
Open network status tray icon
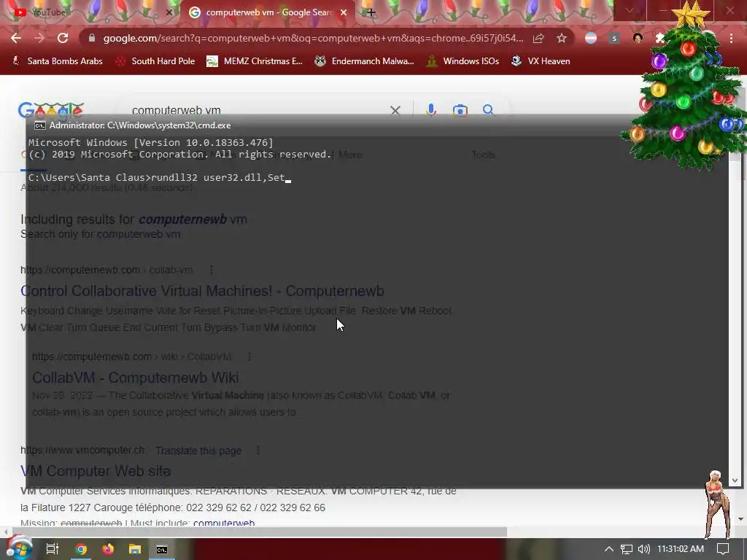[x=627, y=549]
